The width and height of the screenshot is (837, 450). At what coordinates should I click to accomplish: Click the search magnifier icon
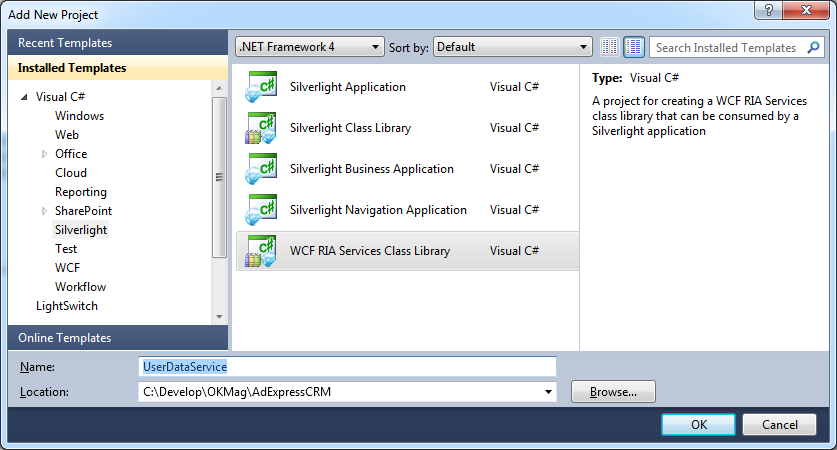pyautogui.click(x=814, y=48)
